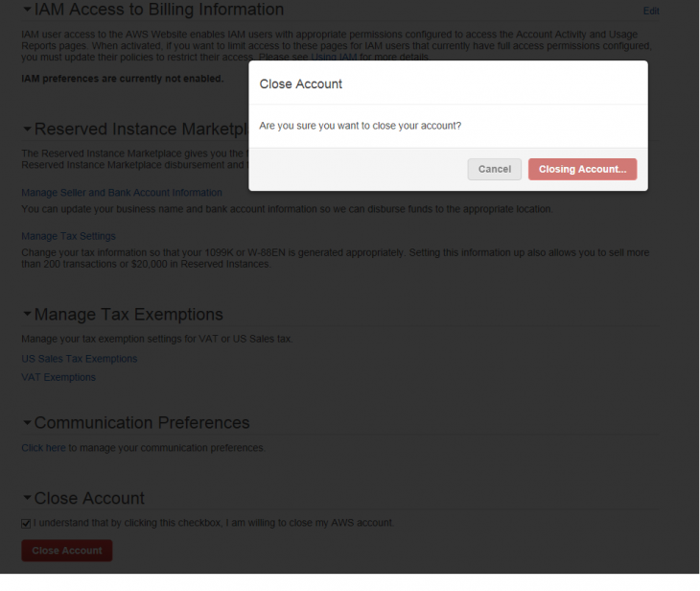
Task: Open US Sales Tax Exemptions link
Action: click(x=79, y=359)
